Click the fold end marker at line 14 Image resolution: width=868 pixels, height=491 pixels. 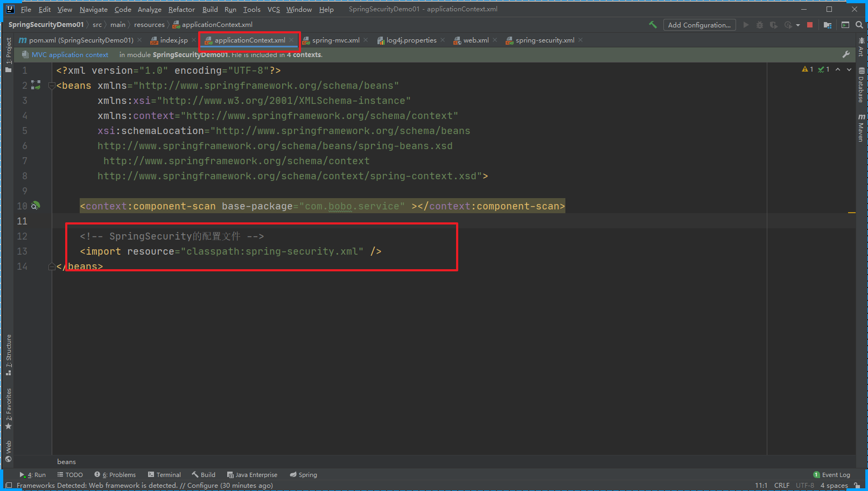pos(52,266)
